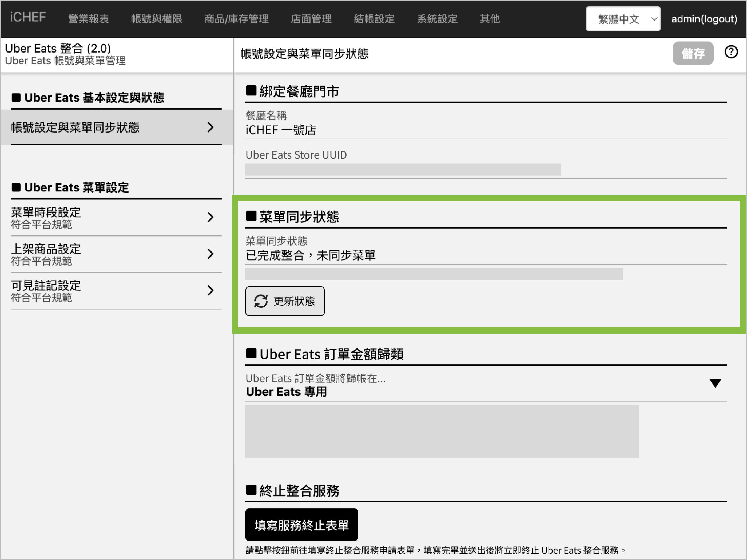Open the 系統設定 menu
The image size is (747, 560).
click(437, 19)
